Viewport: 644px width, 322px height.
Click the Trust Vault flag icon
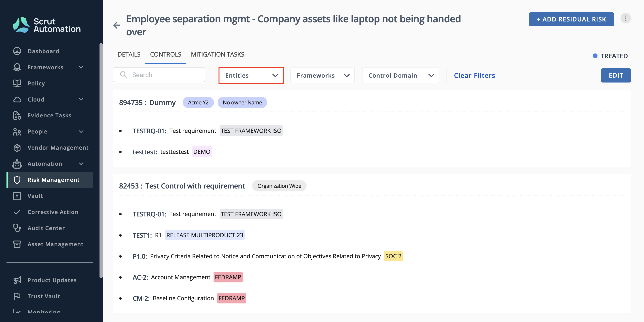coord(17,296)
